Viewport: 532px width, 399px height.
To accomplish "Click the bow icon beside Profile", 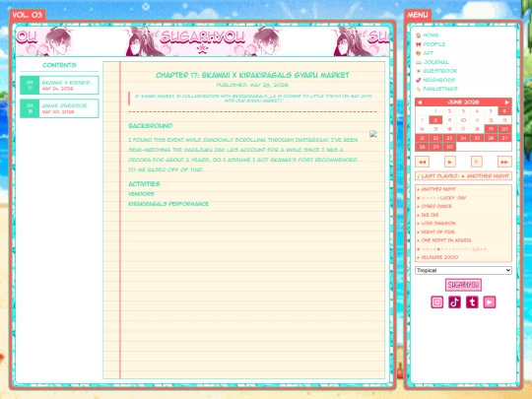I will coord(419,44).
